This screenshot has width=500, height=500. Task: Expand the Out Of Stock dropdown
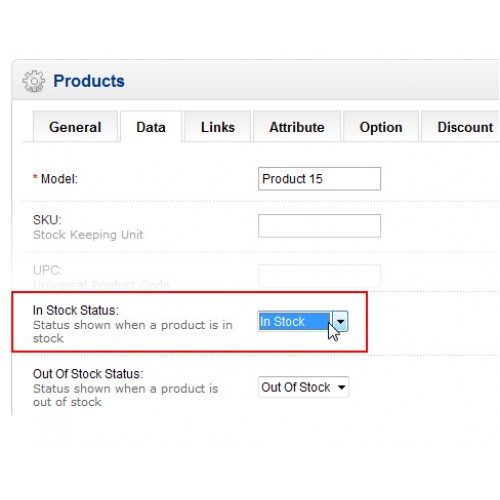303,387
